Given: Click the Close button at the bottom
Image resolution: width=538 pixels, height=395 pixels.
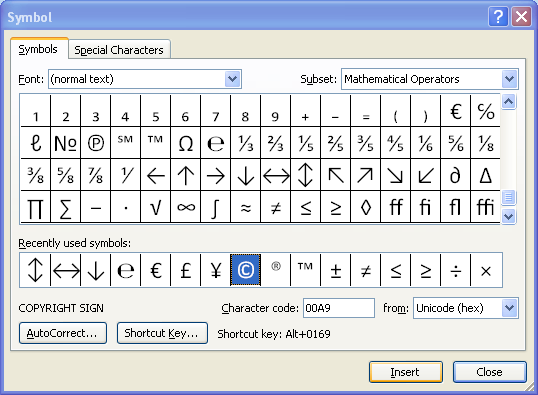Looking at the screenshot, I should click(x=490, y=372).
